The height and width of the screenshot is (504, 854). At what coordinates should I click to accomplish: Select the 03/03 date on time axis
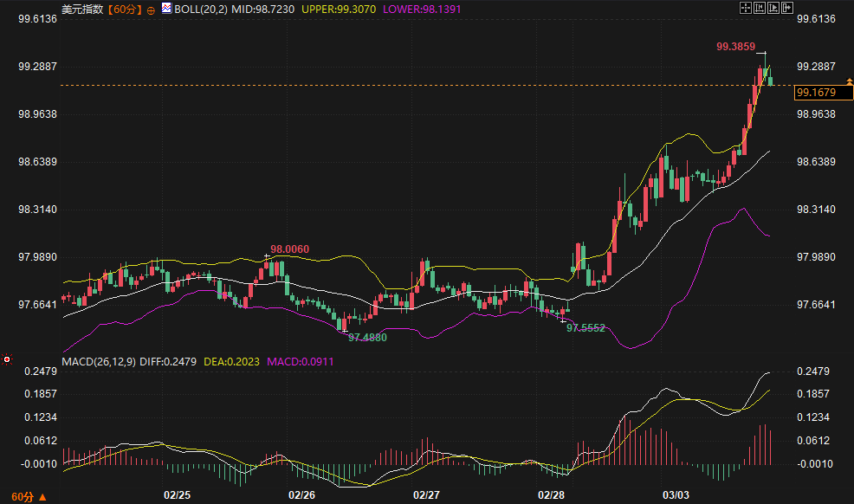(676, 495)
